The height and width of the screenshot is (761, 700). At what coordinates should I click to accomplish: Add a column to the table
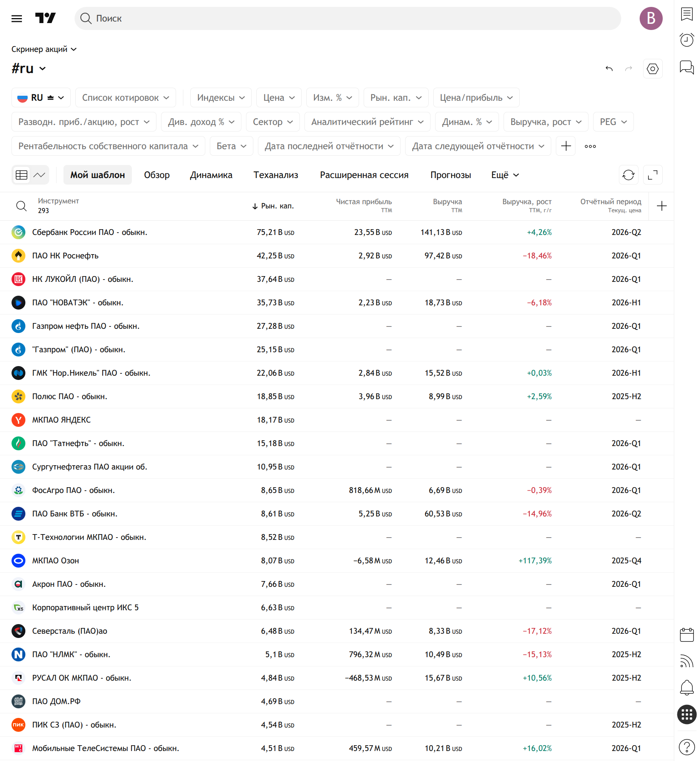(662, 206)
